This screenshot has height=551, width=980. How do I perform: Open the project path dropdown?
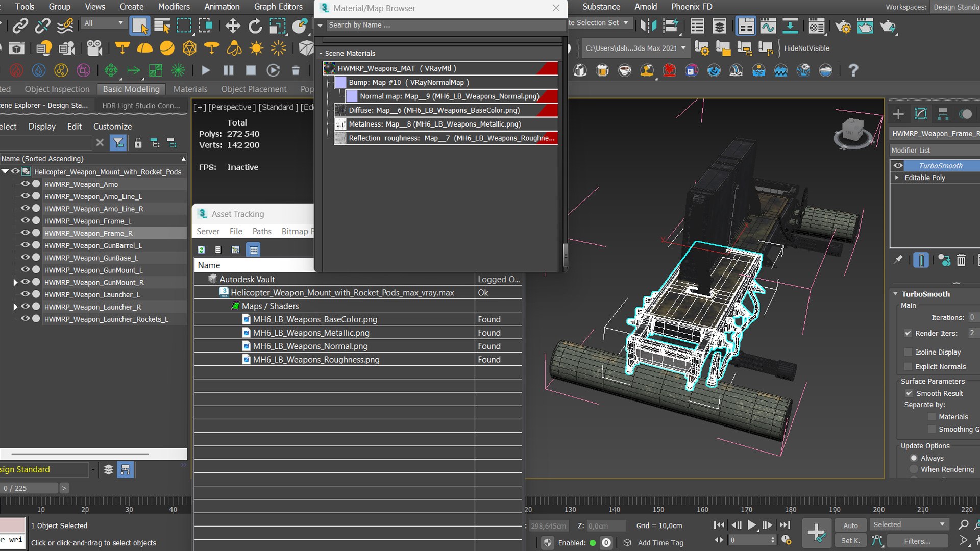(635, 48)
